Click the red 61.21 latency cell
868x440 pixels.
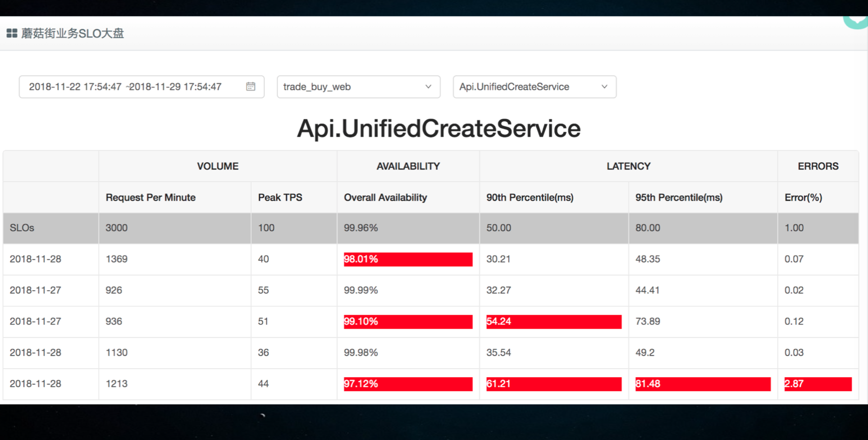554,384
